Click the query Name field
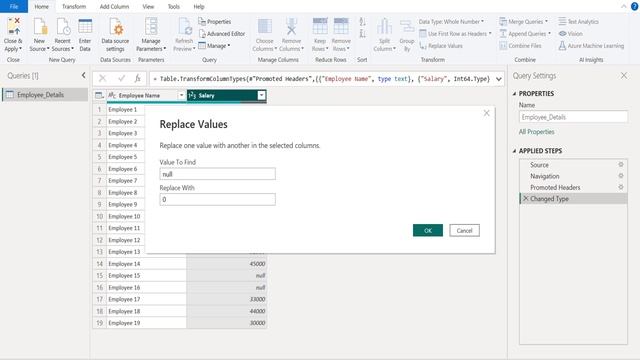Viewport: 640px width, 360px height. 573,117
